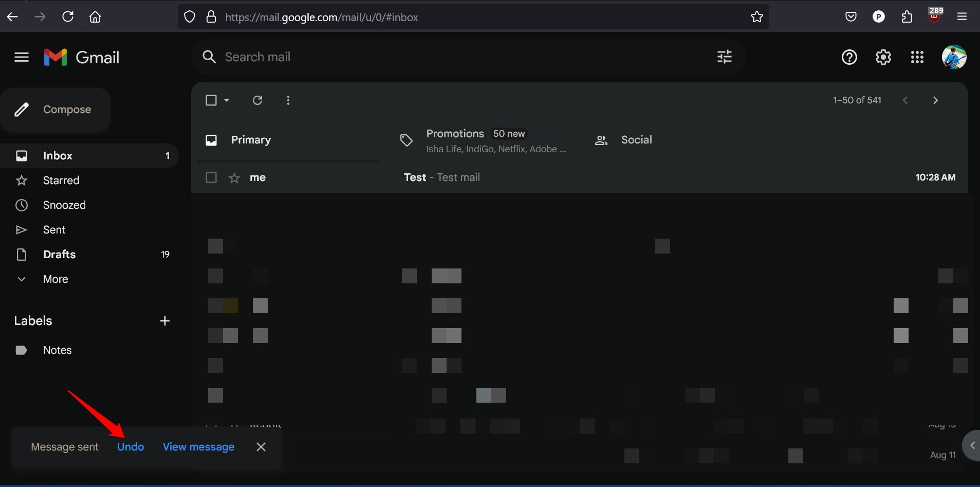Click the Gmail logo

click(x=82, y=57)
